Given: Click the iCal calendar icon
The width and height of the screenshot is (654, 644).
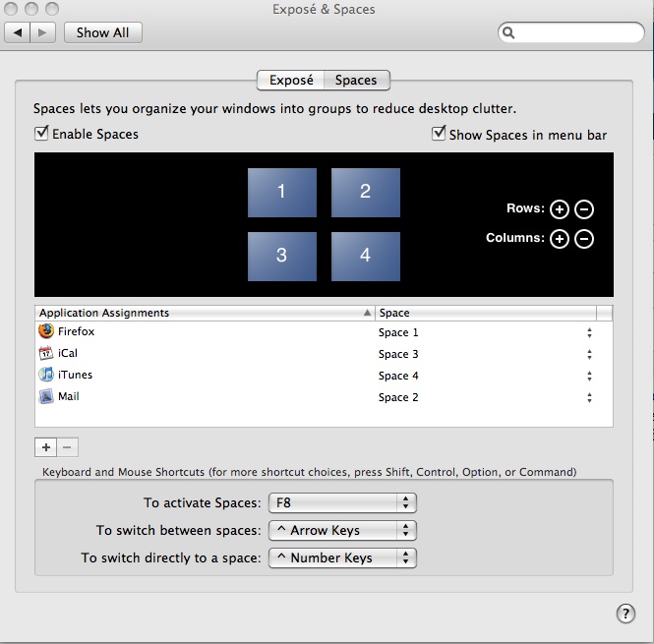Looking at the screenshot, I should pos(46,353).
